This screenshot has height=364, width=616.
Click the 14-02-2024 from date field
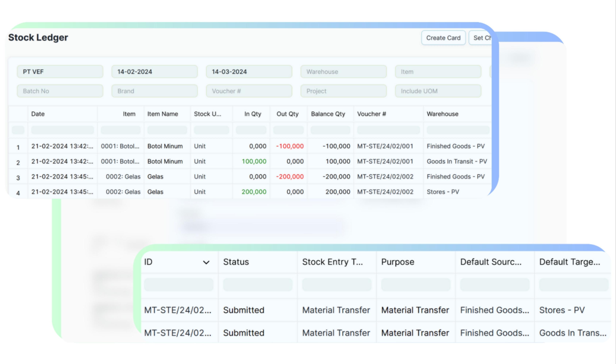[154, 72]
